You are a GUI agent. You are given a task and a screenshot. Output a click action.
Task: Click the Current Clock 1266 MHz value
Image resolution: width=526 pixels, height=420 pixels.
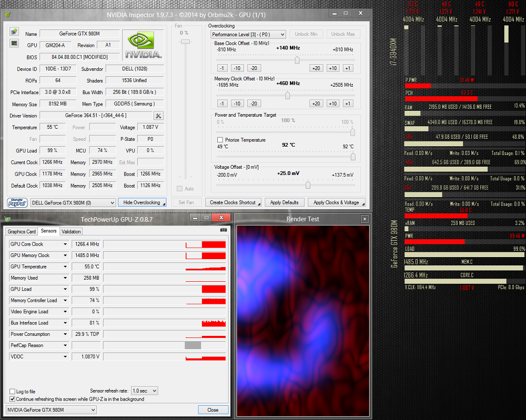[52, 162]
